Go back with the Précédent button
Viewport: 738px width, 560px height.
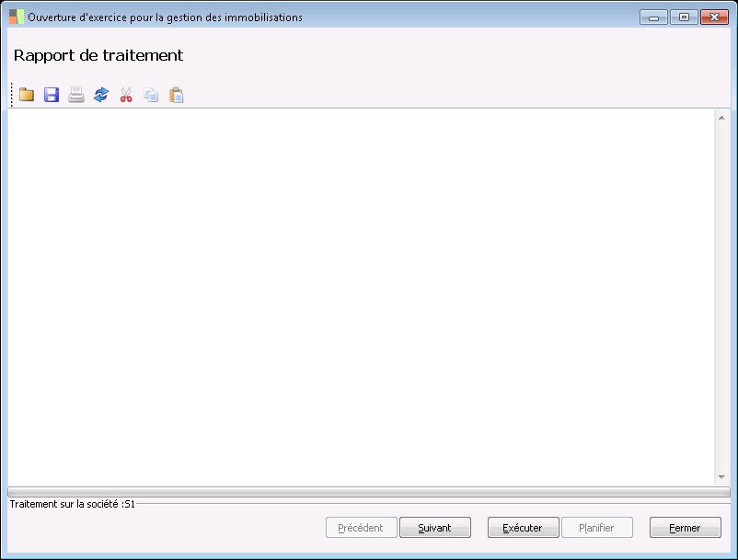[x=361, y=528]
